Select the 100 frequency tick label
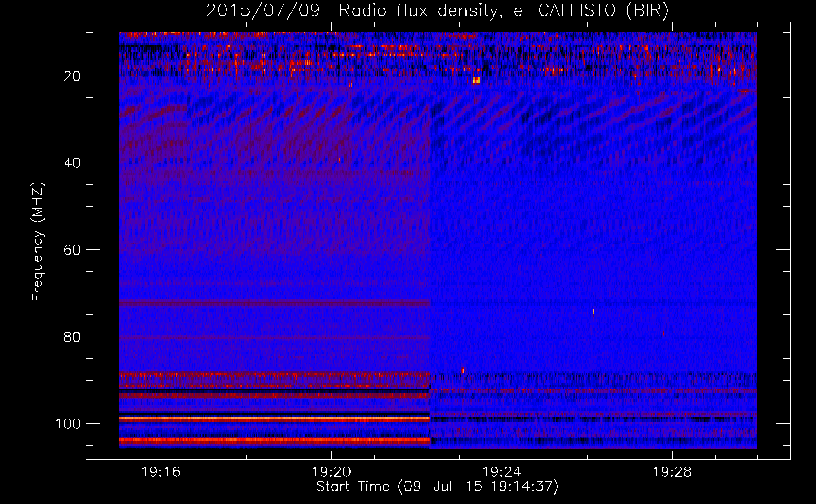The height and width of the screenshot is (504, 816). point(68,424)
